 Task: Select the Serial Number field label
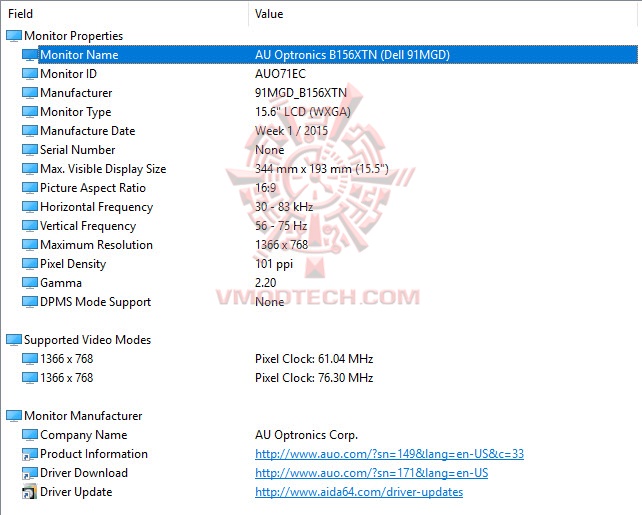[x=78, y=150]
